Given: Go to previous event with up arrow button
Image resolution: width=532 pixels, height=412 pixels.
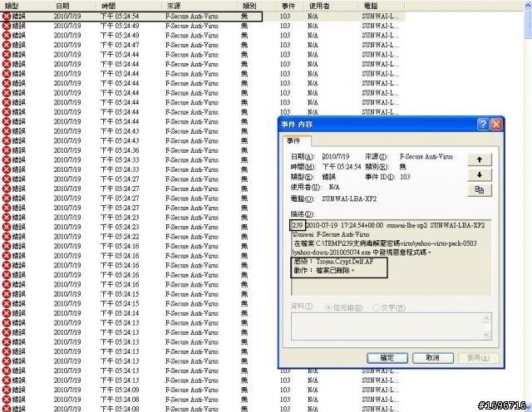Looking at the screenshot, I should point(480,159).
